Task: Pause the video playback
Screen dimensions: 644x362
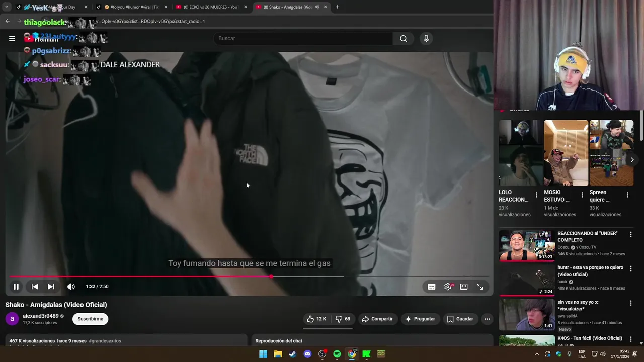Action: [x=16, y=286]
